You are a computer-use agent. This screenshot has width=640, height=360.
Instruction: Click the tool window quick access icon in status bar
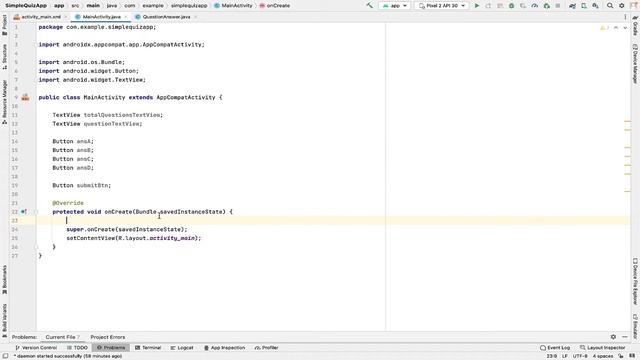[x=5, y=356]
